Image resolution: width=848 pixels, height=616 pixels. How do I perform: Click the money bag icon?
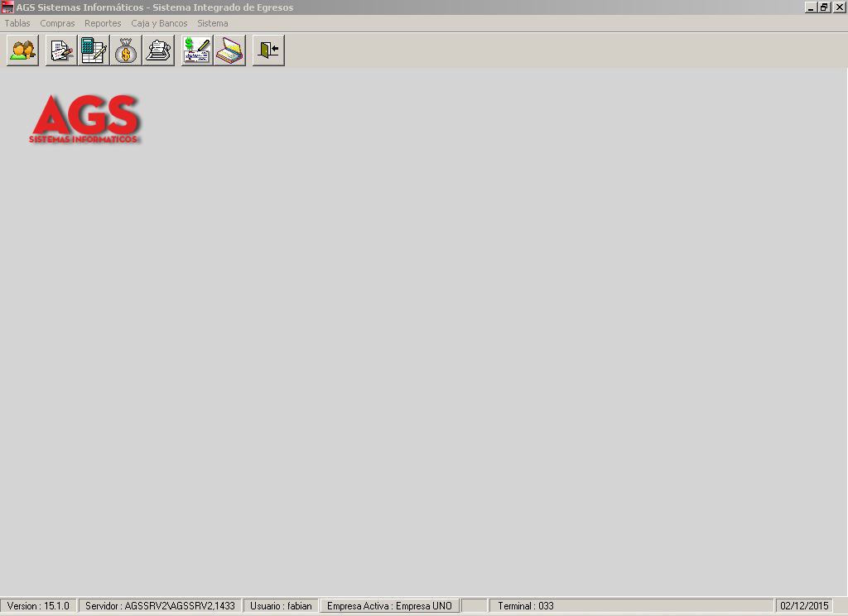pos(126,51)
